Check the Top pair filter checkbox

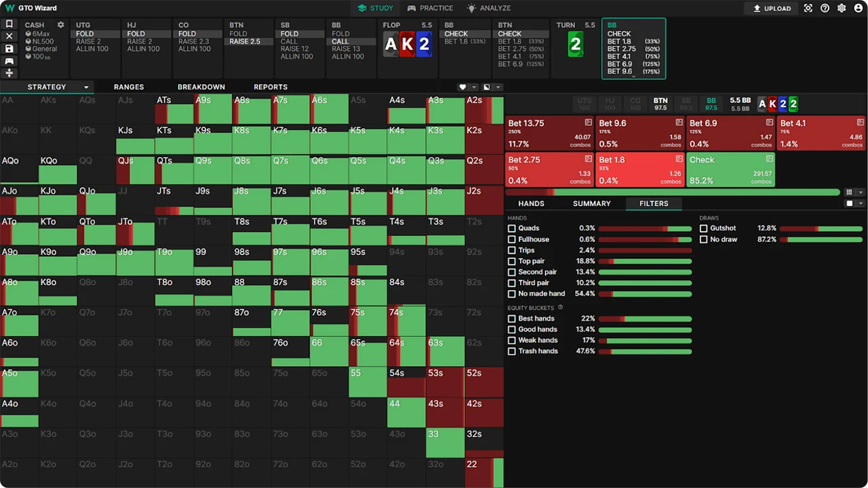512,261
